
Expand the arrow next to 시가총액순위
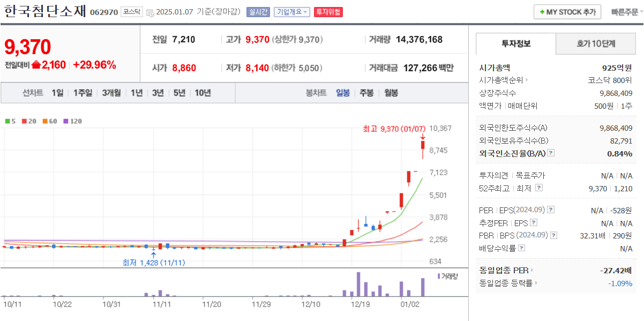[527, 80]
